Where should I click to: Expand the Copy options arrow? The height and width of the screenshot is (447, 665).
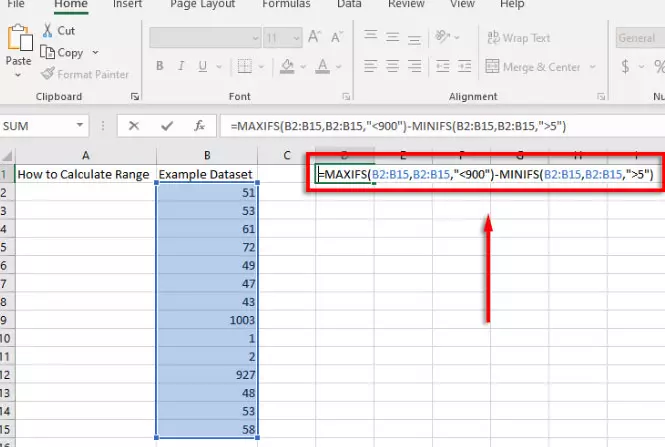[95, 53]
